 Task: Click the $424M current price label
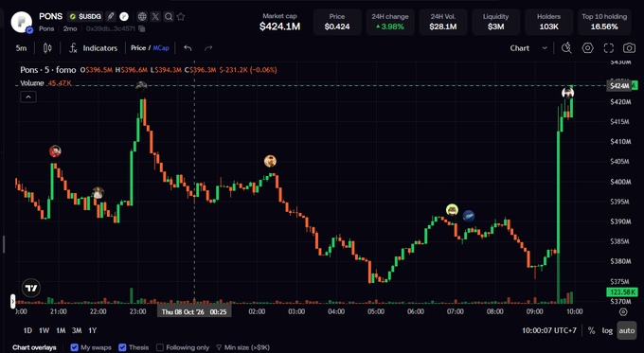click(x=619, y=86)
